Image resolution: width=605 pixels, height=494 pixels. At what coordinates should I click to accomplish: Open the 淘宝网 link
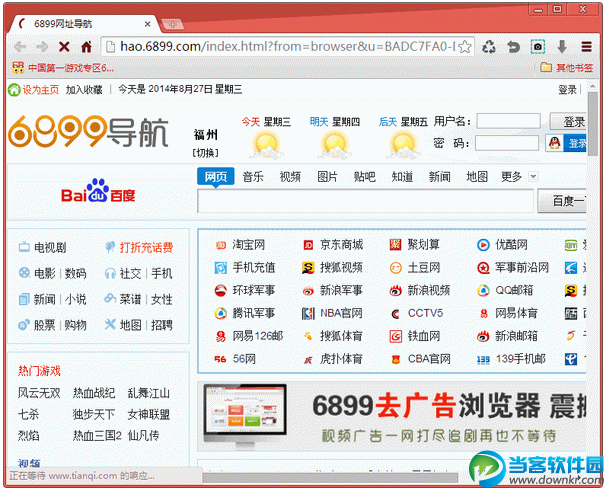click(248, 245)
